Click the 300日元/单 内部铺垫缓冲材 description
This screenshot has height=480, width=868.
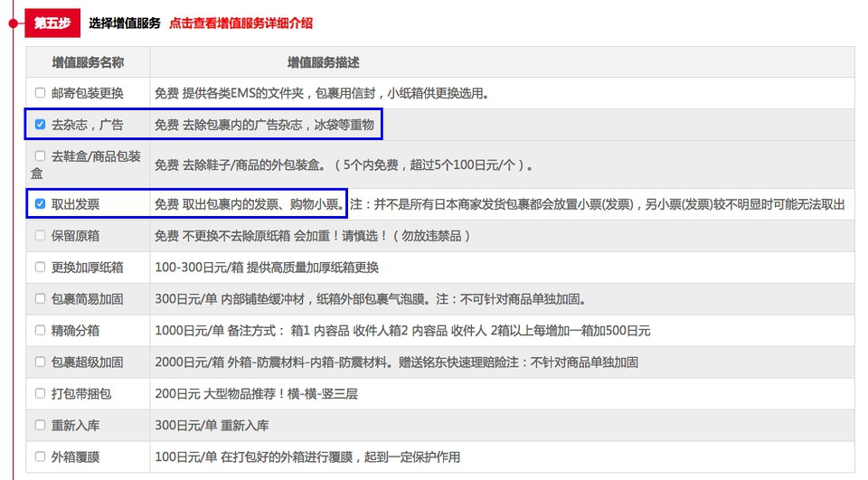pyautogui.click(x=371, y=299)
